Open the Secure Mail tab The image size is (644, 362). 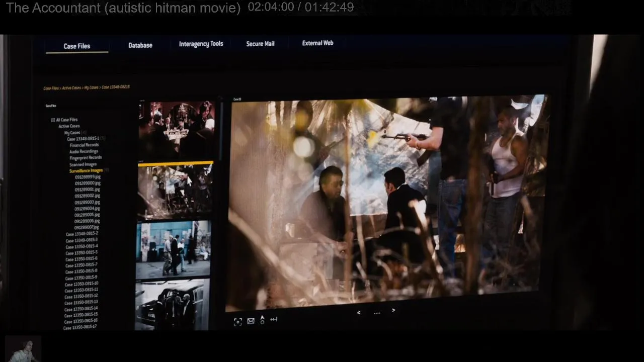pos(260,44)
